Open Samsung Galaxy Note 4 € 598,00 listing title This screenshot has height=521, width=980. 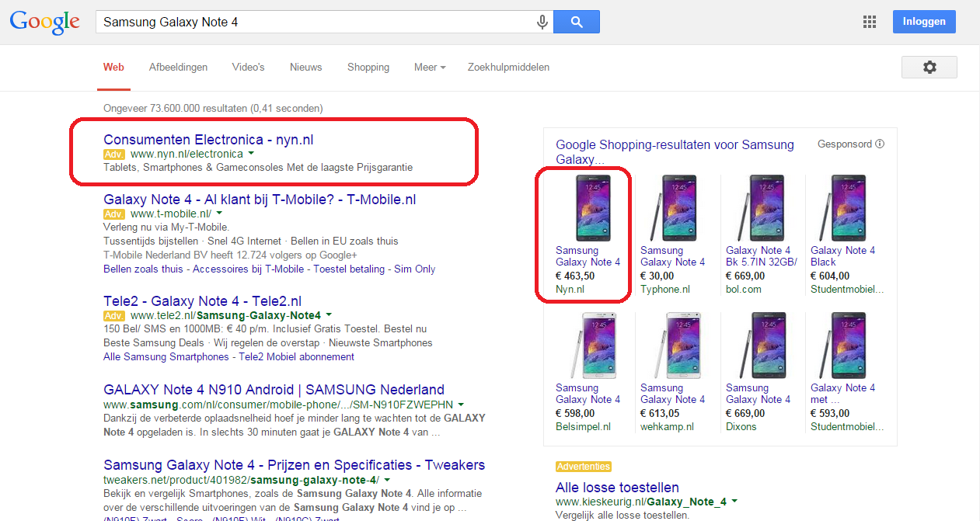point(588,394)
